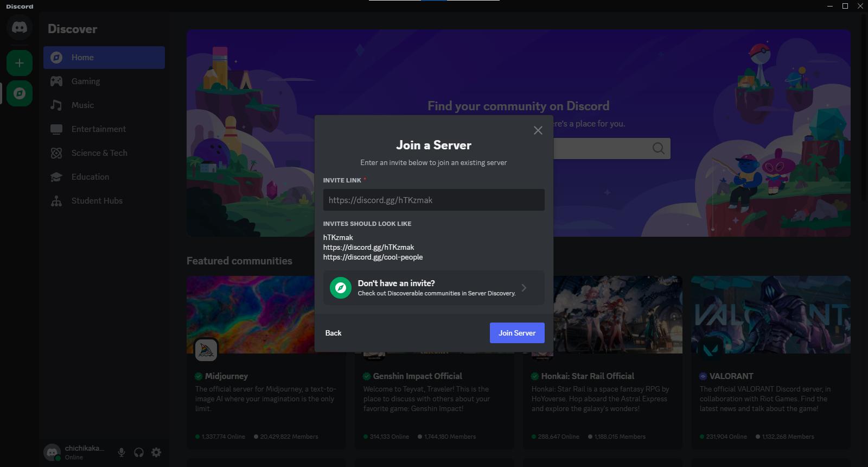Click '1,744,180 Members' Genshin count
This screenshot has width=868, height=467.
pyautogui.click(x=450, y=437)
